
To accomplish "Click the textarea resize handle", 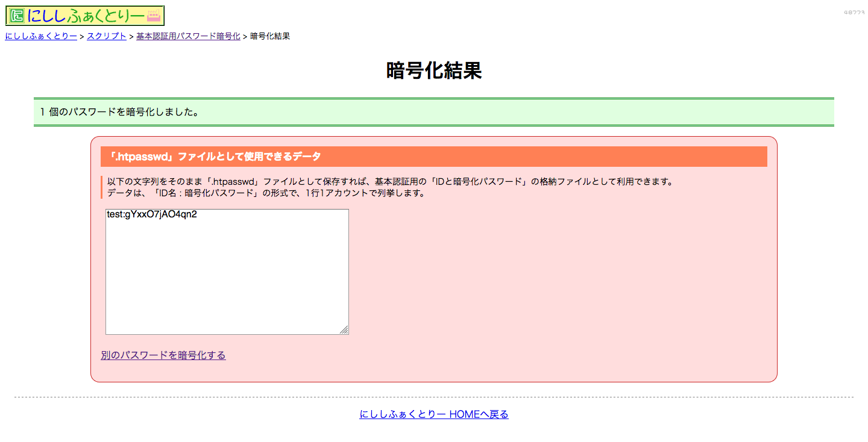I will (345, 331).
